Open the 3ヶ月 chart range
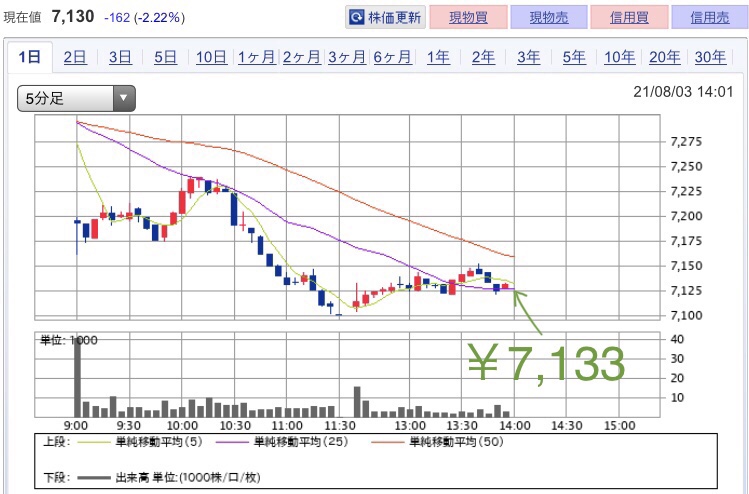The image size is (749, 494). 347,57
